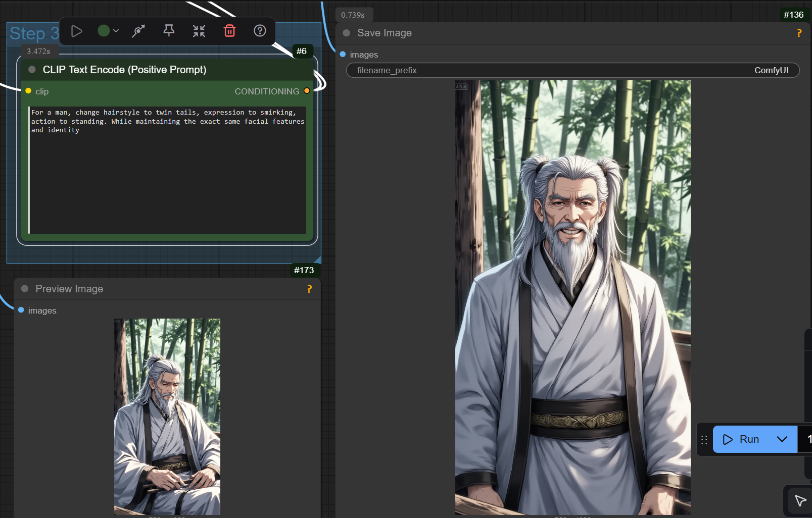812x518 pixels.
Task: Open help using the toolbar question mark icon
Action: [x=260, y=31]
